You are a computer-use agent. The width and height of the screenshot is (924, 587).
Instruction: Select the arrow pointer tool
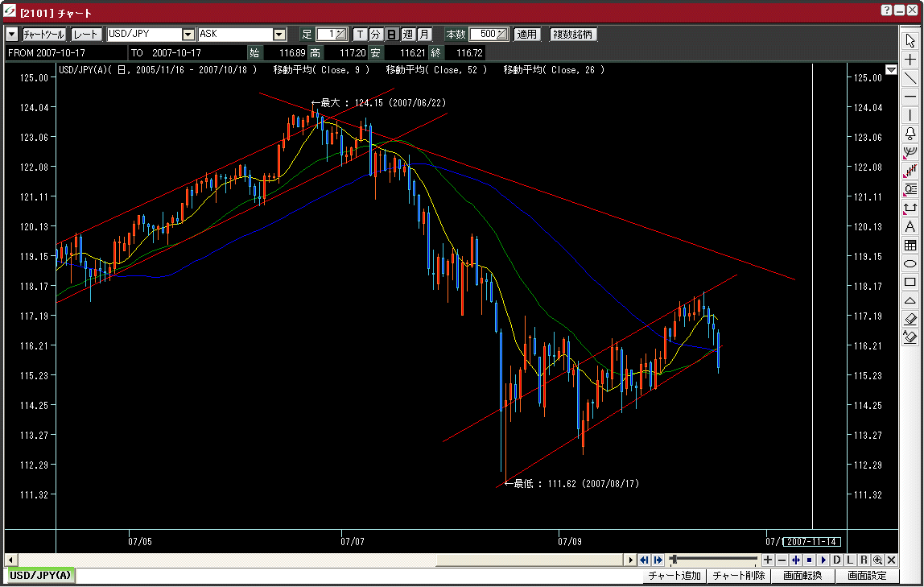pos(910,40)
